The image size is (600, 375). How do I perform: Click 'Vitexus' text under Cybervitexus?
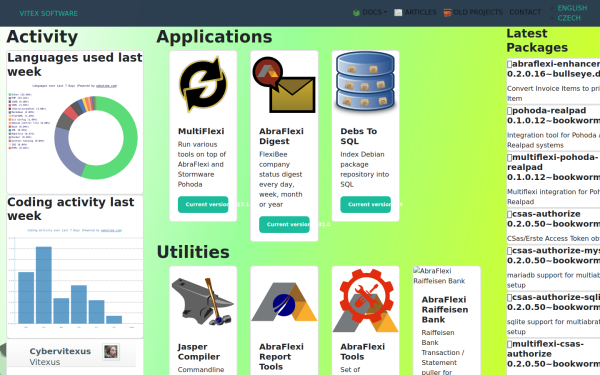click(x=45, y=362)
